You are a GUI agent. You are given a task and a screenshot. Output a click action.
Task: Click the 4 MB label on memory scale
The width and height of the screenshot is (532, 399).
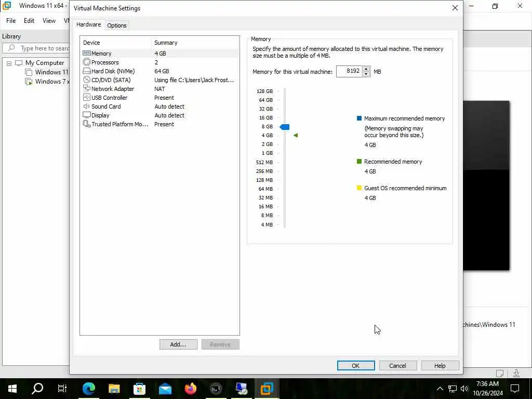coord(267,224)
